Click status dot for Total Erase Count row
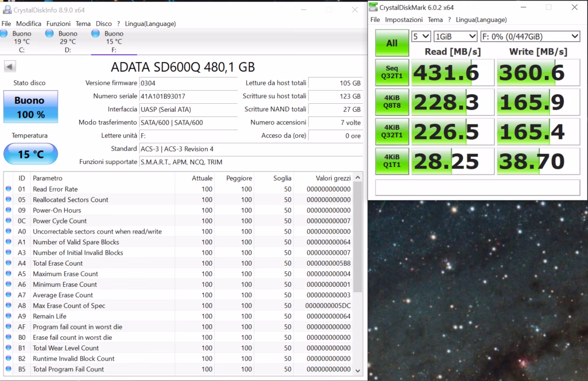 click(x=8, y=263)
